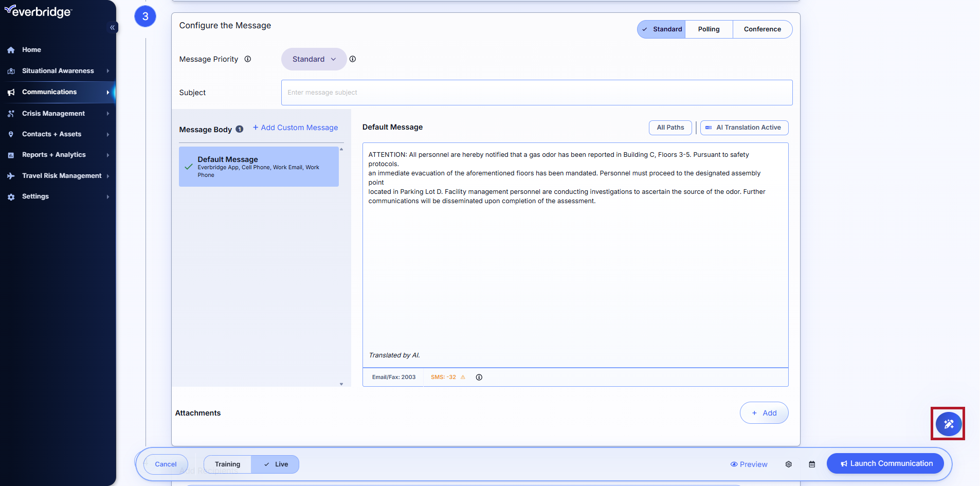
Task: Switch mode to Training
Action: 227,464
